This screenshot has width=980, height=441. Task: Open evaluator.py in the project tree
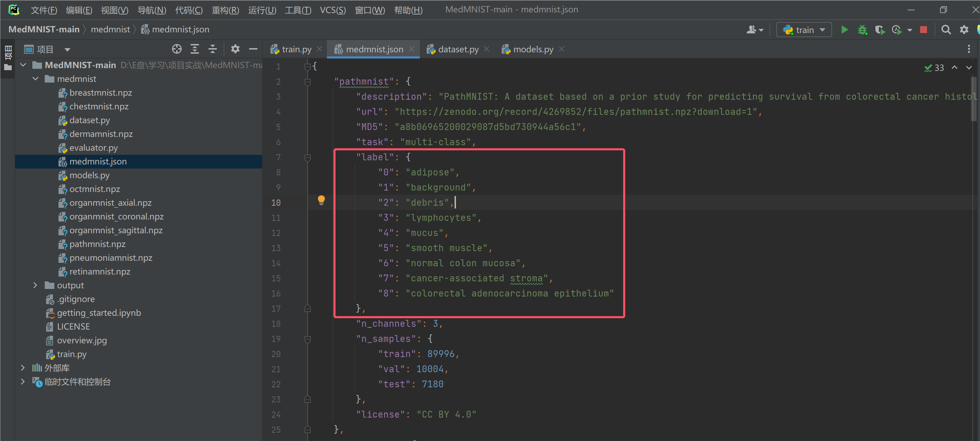(x=93, y=148)
